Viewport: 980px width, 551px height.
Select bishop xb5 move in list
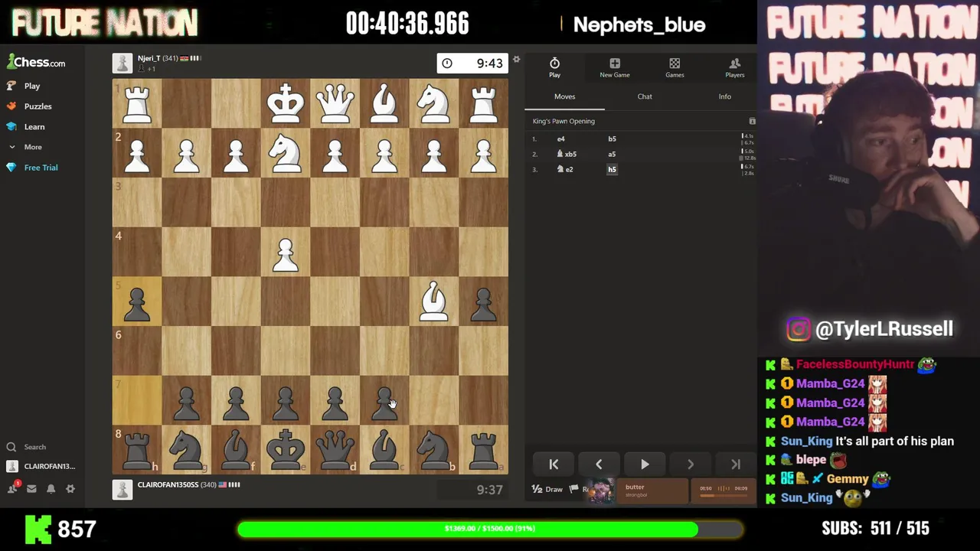click(x=567, y=155)
